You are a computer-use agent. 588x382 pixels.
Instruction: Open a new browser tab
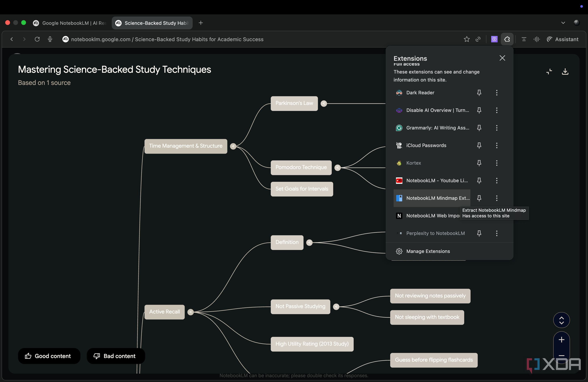click(x=201, y=23)
